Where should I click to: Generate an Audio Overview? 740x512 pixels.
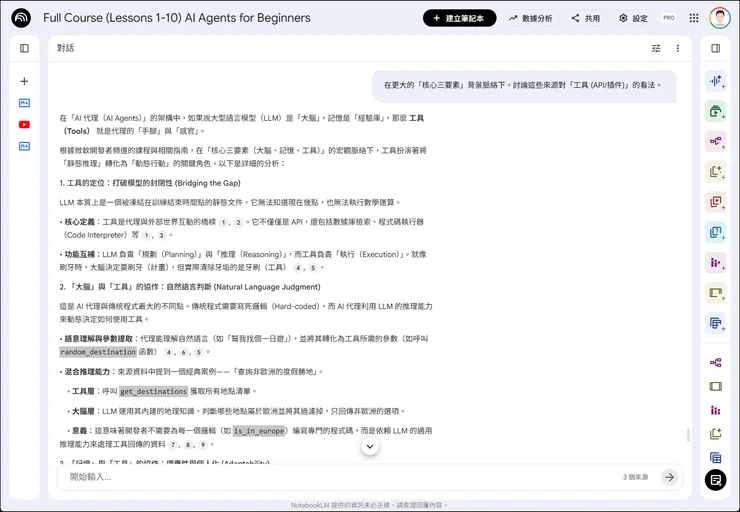pyautogui.click(x=716, y=81)
